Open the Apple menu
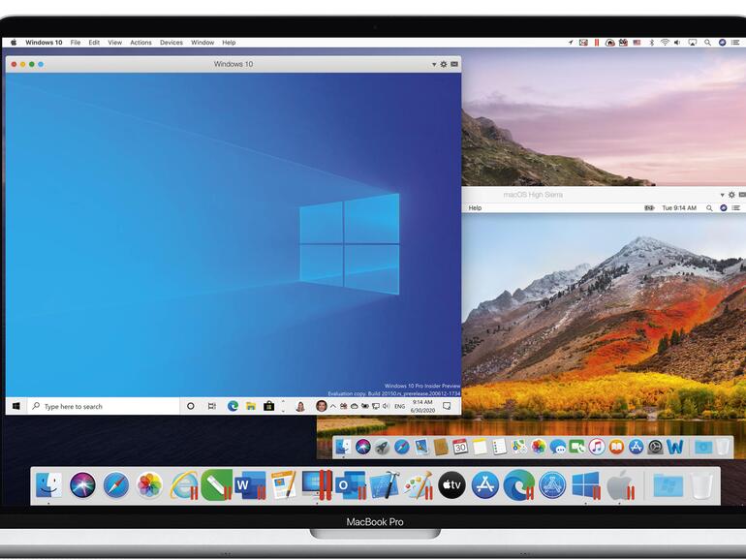Image resolution: width=746 pixels, height=560 pixels. coord(14,43)
